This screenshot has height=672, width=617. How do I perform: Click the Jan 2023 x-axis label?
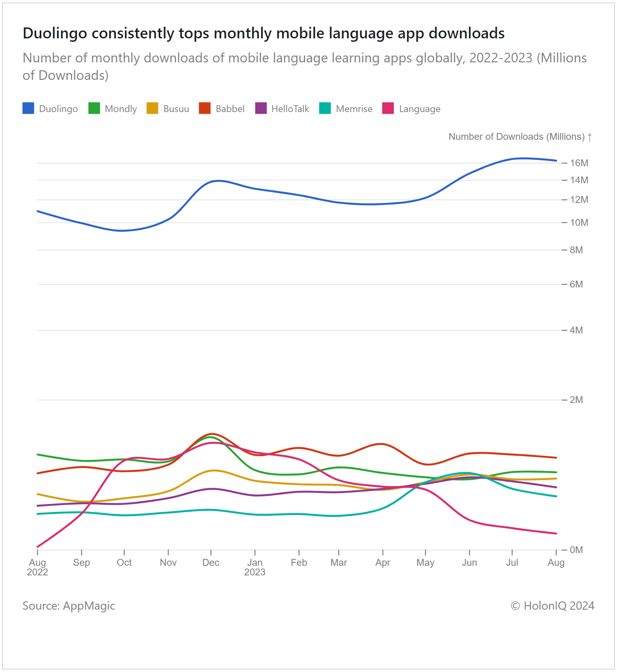[x=255, y=567]
